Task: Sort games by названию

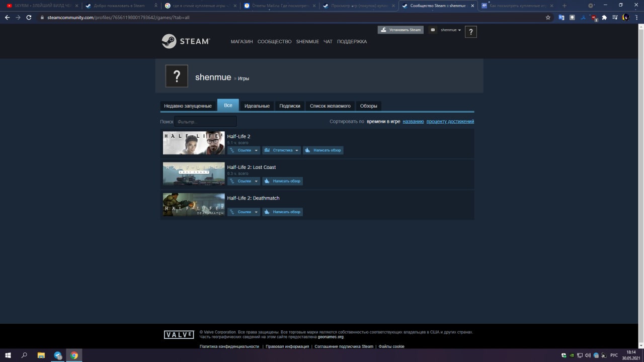Action: 413,122
